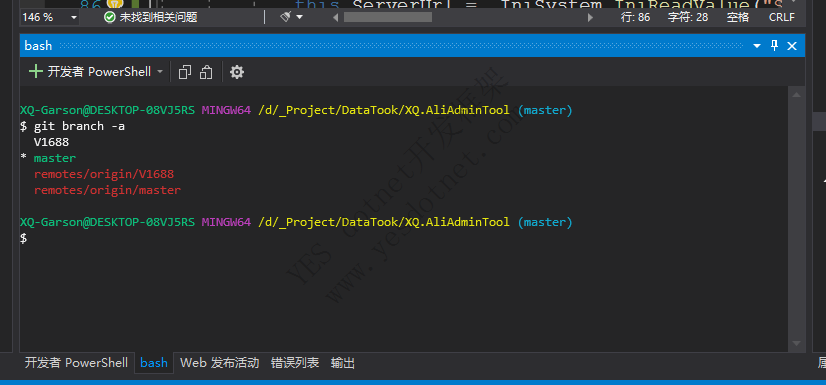826x385 pixels.
Task: Click the CRLF line ending indicator
Action: click(781, 17)
